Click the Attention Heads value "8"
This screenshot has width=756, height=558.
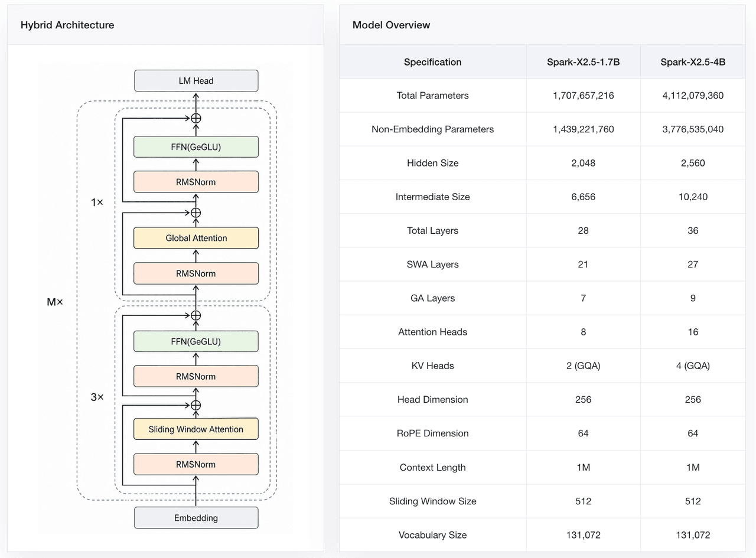coord(584,332)
